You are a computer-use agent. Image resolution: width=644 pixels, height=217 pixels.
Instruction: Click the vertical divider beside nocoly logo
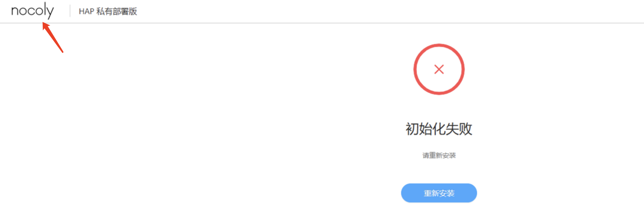coord(70,11)
